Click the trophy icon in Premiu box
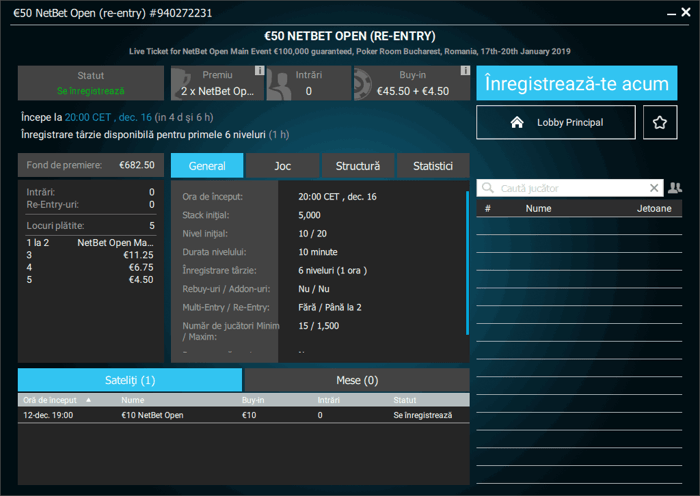Image resolution: width=700 pixels, height=496 pixels. [x=180, y=83]
